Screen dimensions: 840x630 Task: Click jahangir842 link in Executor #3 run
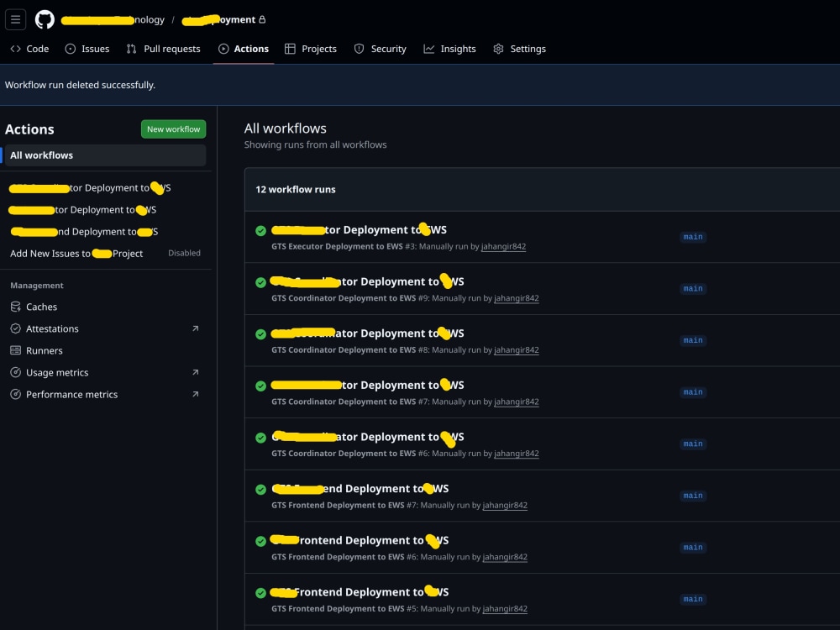click(503, 246)
